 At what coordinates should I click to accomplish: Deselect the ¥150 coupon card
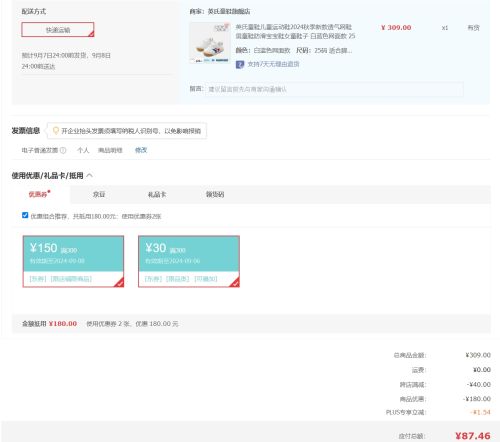73,261
